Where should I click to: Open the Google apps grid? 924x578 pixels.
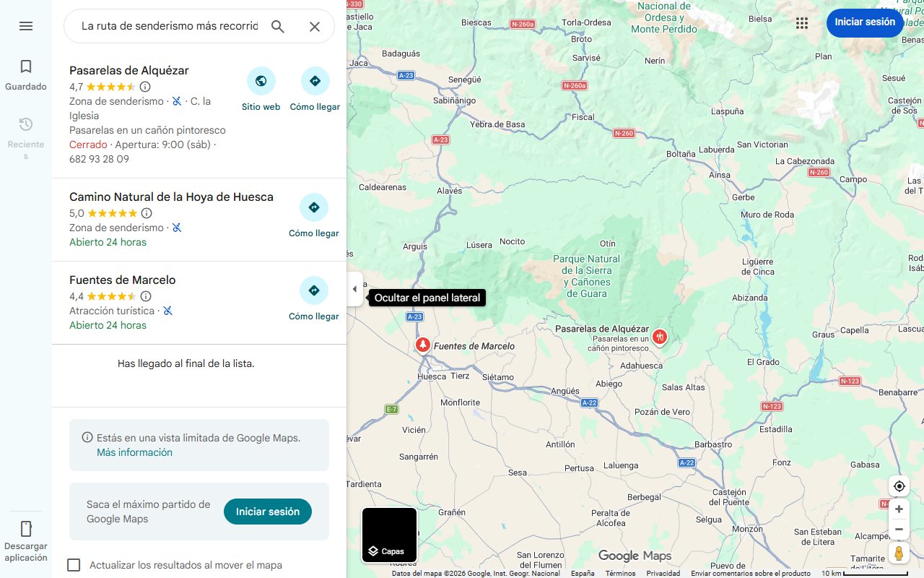pyautogui.click(x=801, y=22)
